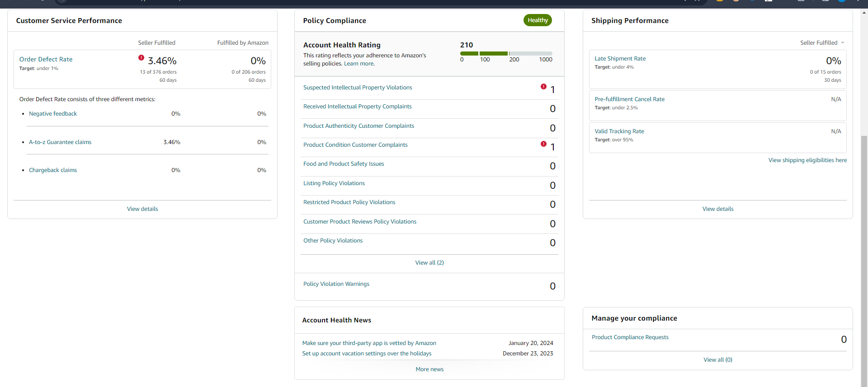Open Received Intellectual Property Complaints
868x387 pixels.
(x=357, y=107)
